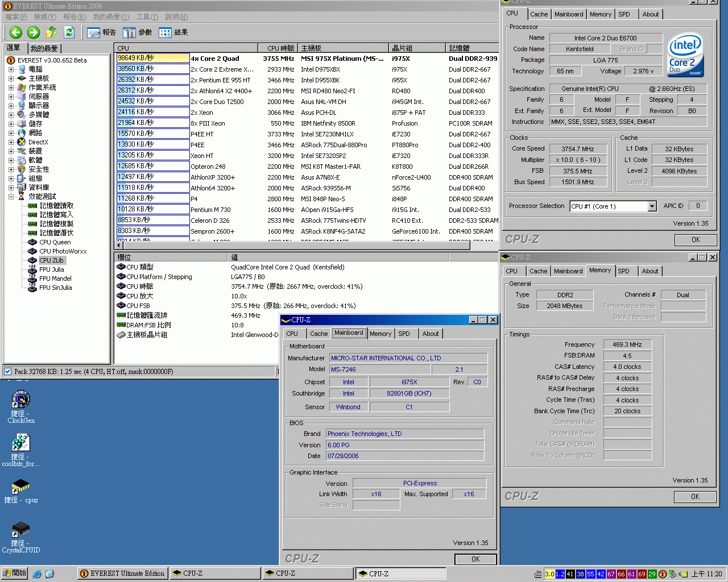Select the DirectX tree node
The width and height of the screenshot is (728, 582).
(38, 142)
